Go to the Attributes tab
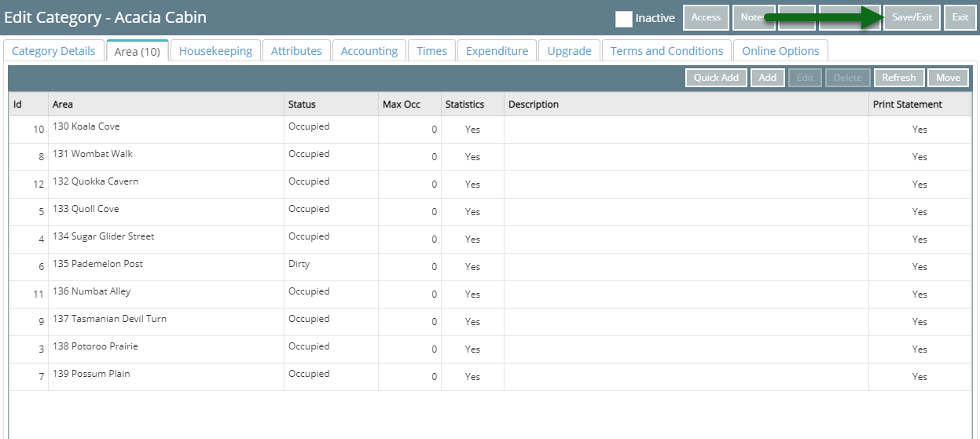 [296, 51]
